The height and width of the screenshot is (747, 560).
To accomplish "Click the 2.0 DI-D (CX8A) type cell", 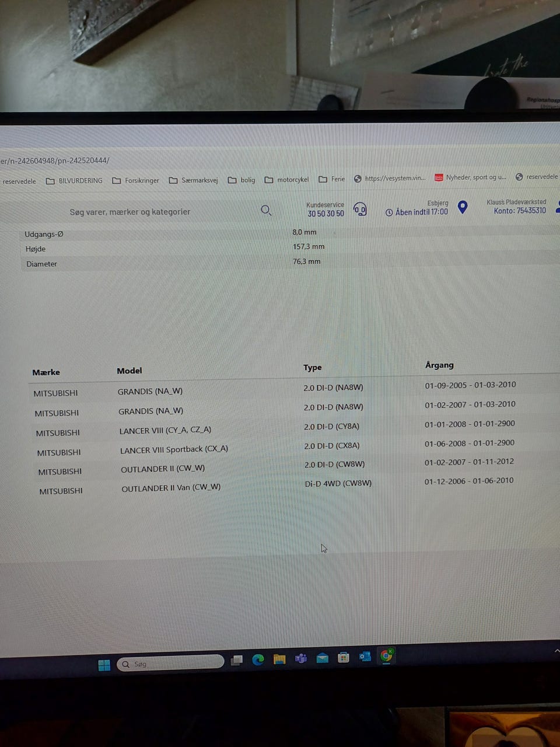I will point(332,445).
